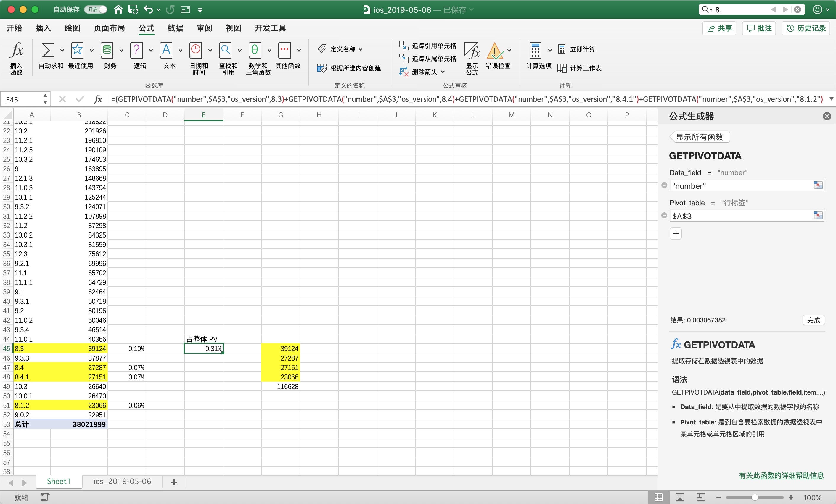Open the 数据 (Data) ribbon tab
Viewport: 836px width, 504px height.
(x=175, y=28)
